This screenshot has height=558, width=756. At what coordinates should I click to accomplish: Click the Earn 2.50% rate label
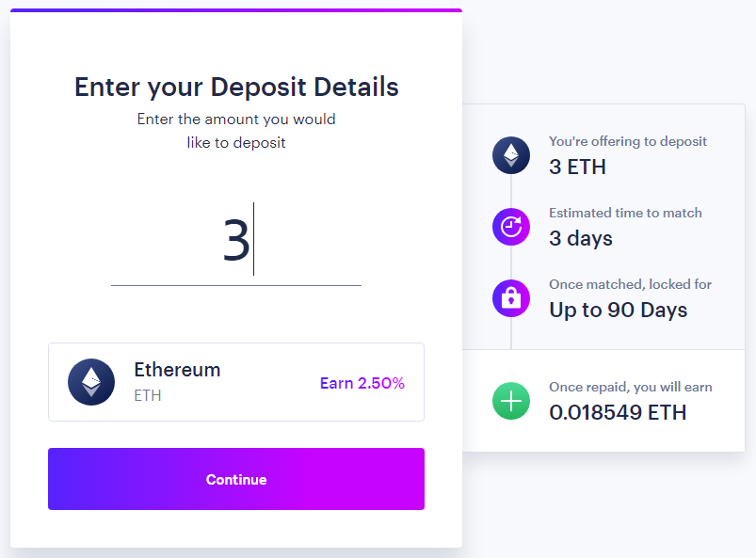click(362, 383)
